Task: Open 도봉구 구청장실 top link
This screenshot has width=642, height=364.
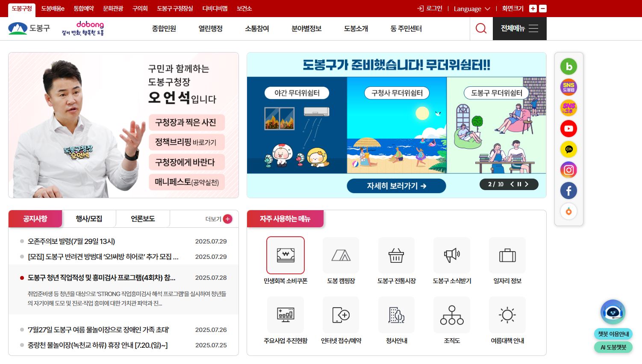Action: coord(175,9)
